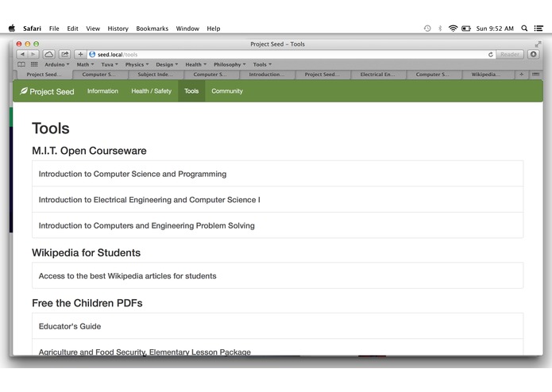
Task: Click the plus add bookmark button
Action: tap(80, 54)
